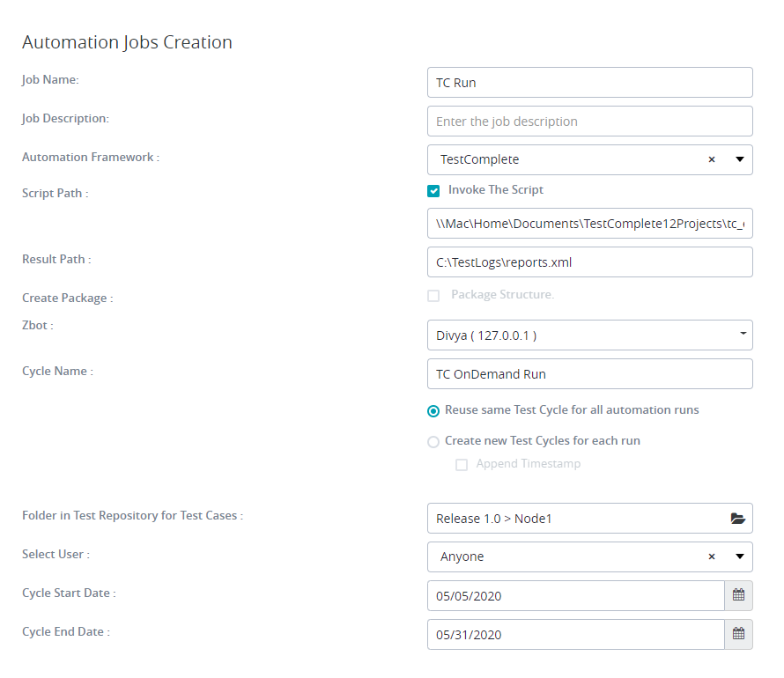This screenshot has width=784, height=678.
Task: Clear the TestComplete framework selection
Action: point(712,160)
